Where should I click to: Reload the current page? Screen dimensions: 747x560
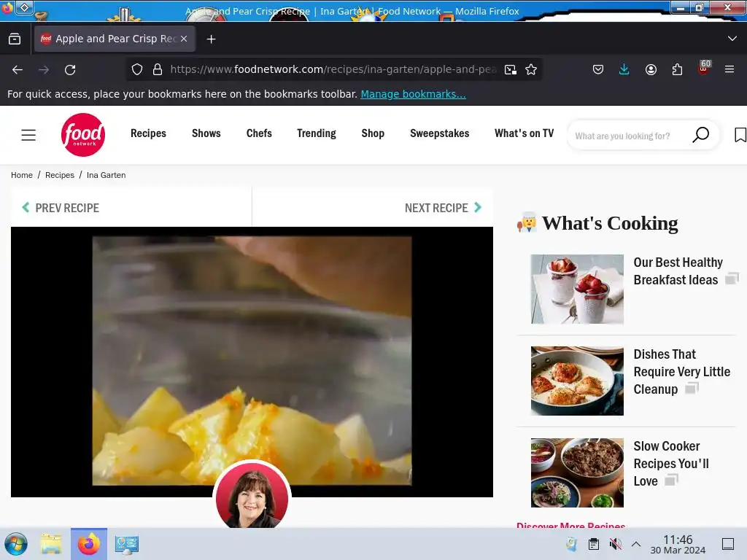pos(70,69)
